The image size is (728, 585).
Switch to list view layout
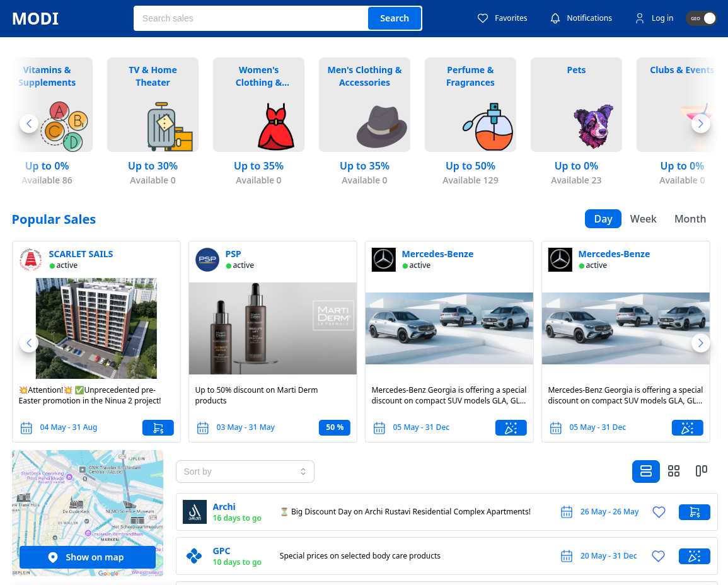click(646, 472)
